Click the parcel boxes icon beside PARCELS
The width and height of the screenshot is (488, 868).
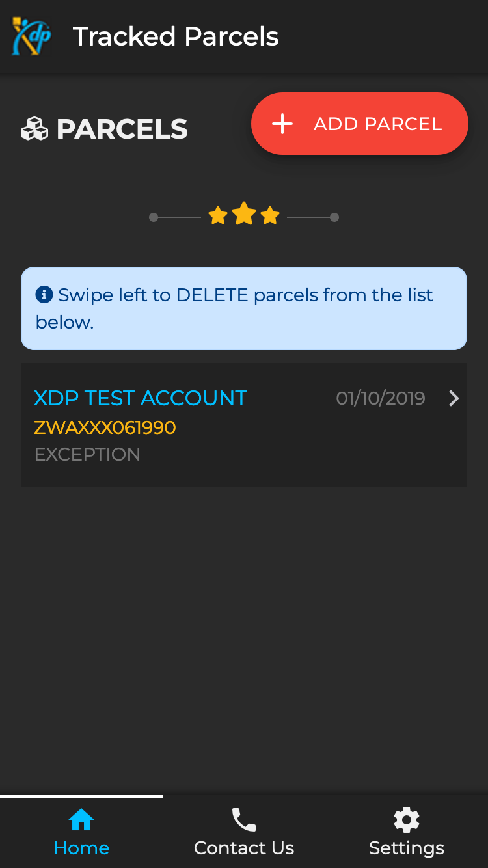pos(34,129)
